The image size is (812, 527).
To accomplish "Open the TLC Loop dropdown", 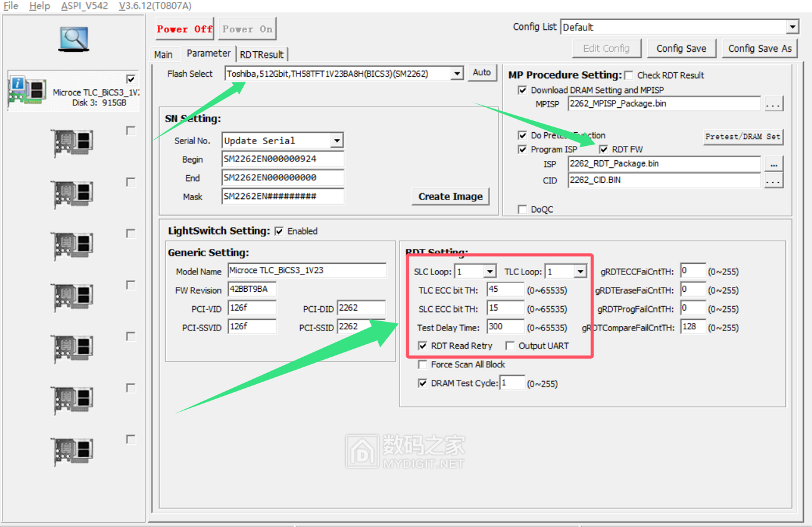I will 580,271.
